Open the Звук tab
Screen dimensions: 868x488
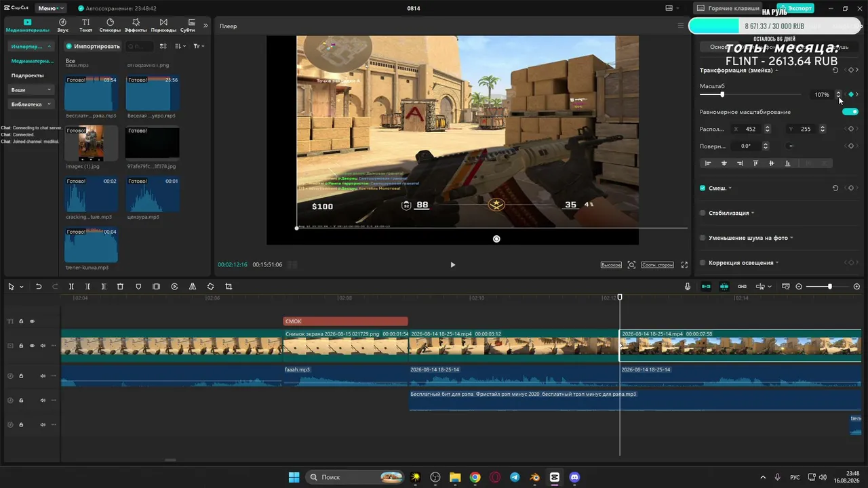pyautogui.click(x=62, y=26)
